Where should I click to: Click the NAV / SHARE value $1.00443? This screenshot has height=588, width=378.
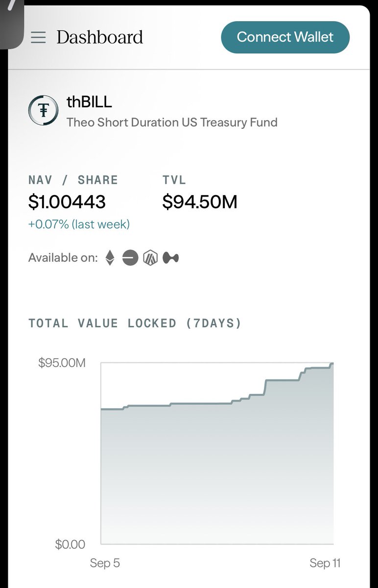[x=67, y=201]
